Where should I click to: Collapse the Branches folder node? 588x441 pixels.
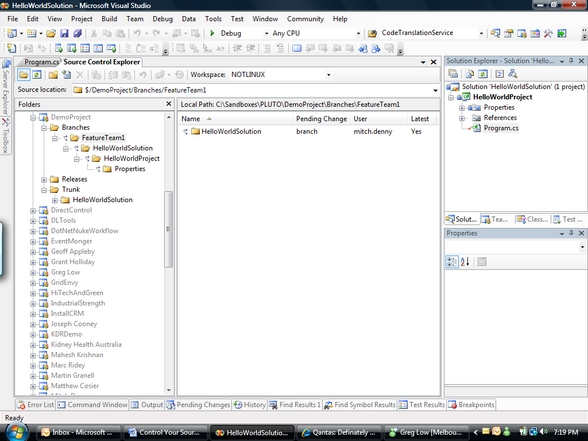[x=44, y=128]
